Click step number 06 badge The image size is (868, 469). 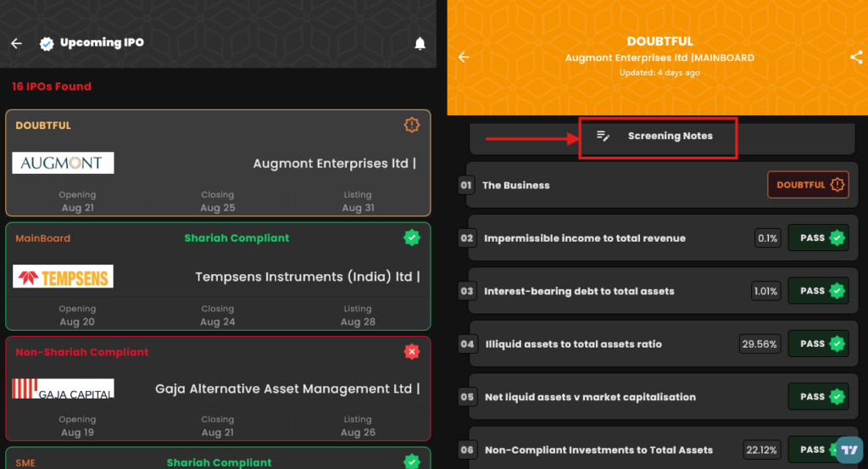click(x=467, y=449)
